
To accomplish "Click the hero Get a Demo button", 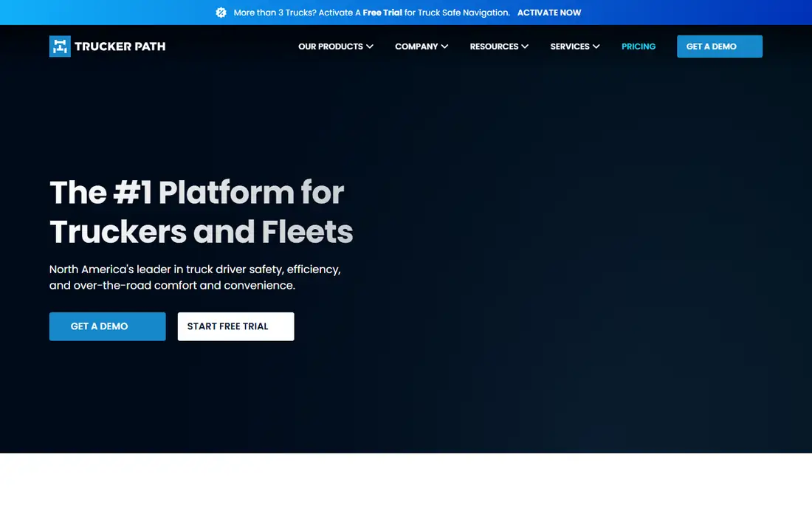I will [x=107, y=326].
